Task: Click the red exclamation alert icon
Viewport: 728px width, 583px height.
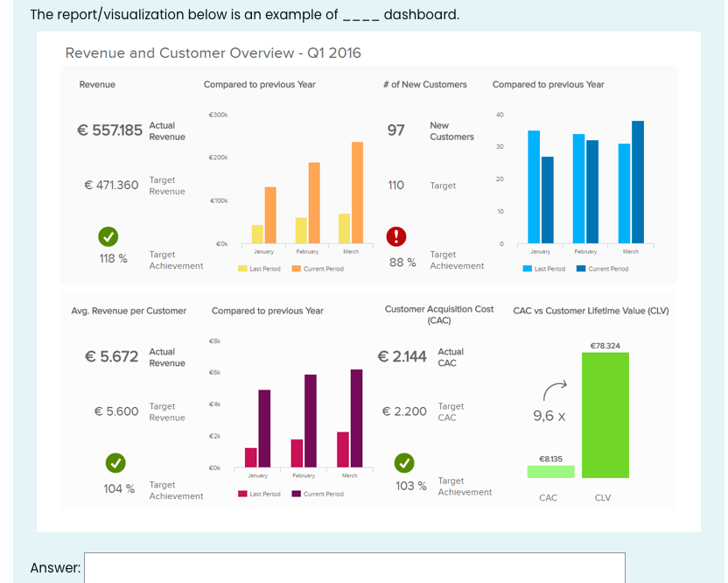Action: pyautogui.click(x=396, y=236)
